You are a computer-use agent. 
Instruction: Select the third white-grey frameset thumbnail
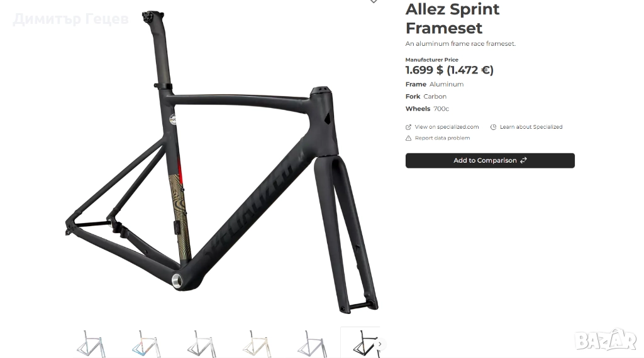coord(202,344)
